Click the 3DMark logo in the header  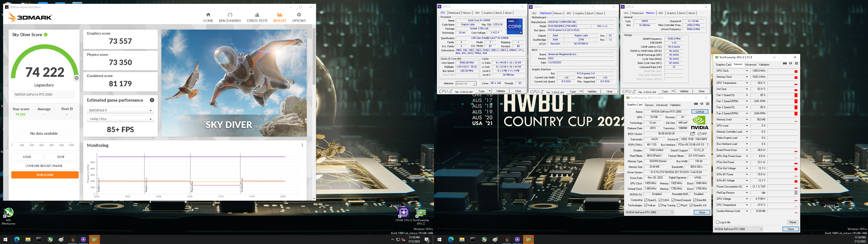pos(30,17)
